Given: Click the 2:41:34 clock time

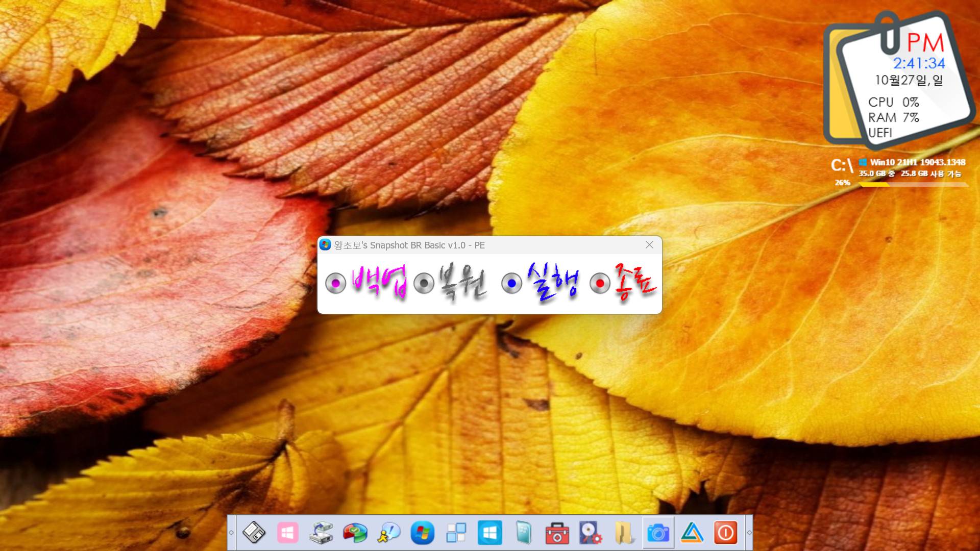Looking at the screenshot, I should coord(919,63).
